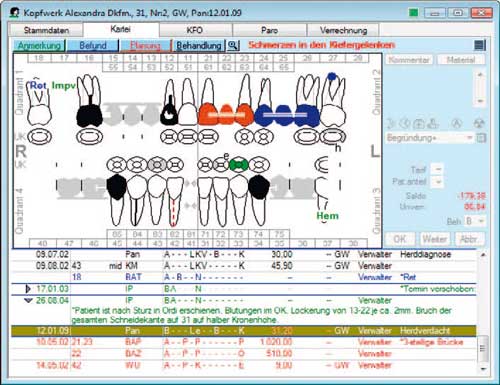Click the treatment list vertical scrollbar
The height and width of the screenshot is (385, 500).
tap(483, 312)
